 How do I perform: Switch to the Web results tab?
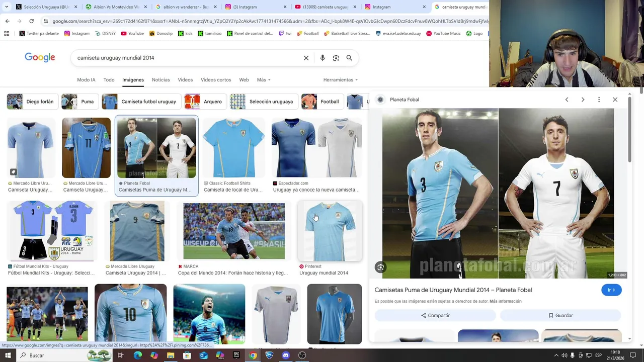(x=244, y=80)
